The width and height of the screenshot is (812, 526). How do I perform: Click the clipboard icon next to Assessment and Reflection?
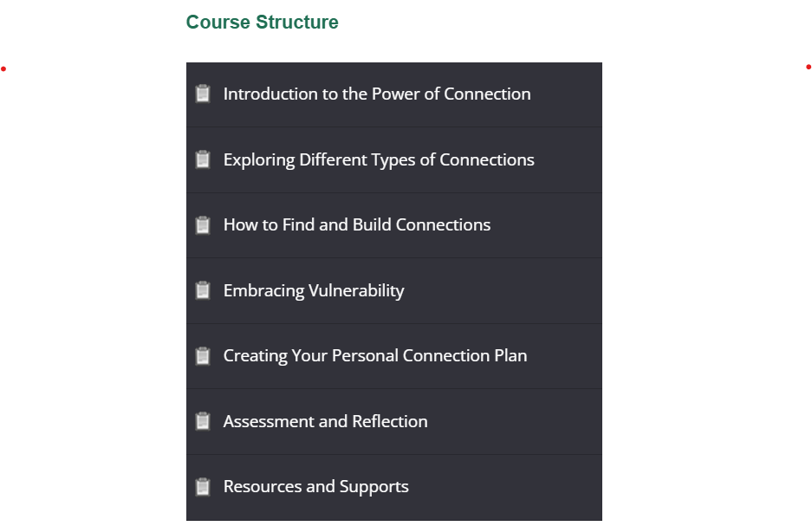(203, 421)
